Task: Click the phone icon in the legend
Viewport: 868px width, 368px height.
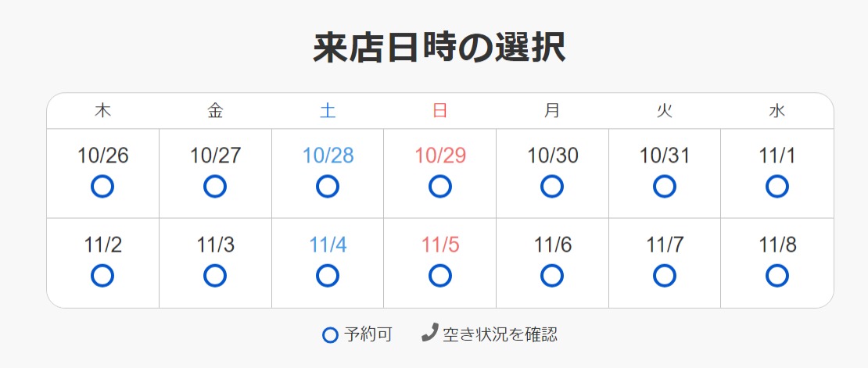Action: [x=429, y=334]
